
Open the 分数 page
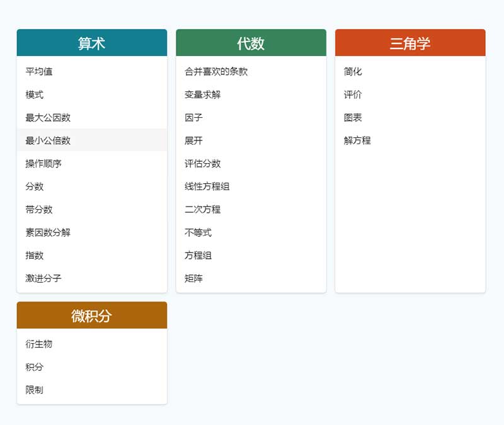(x=31, y=186)
